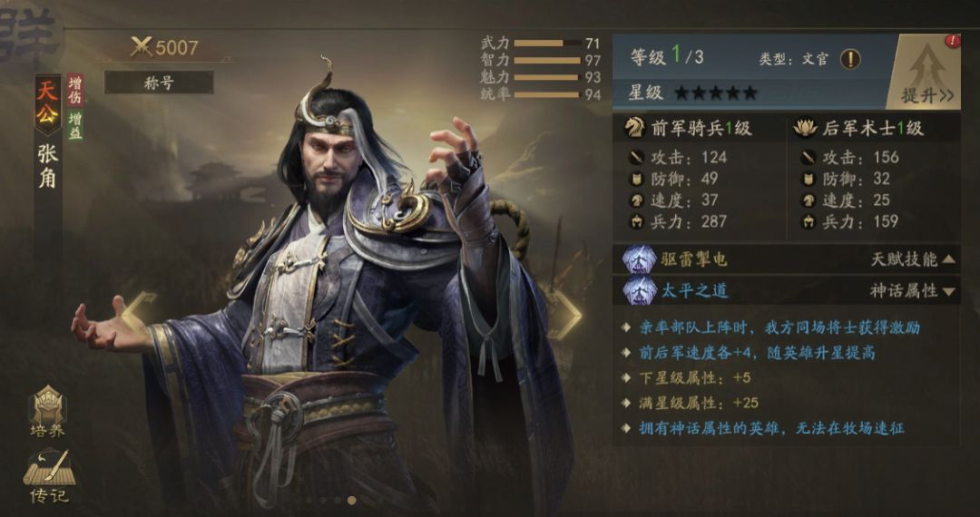The image size is (980, 517).
Task: Select the highlighted page indicator dot
Action: [x=352, y=500]
